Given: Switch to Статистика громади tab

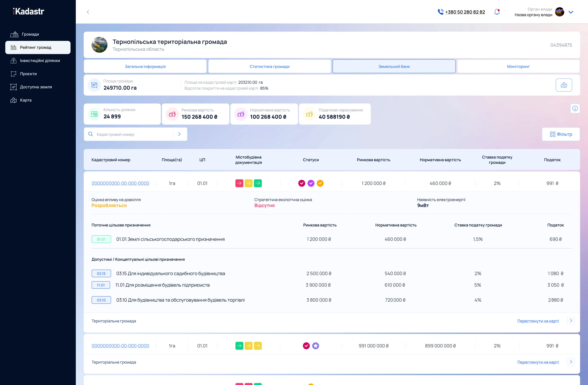Looking at the screenshot, I should [269, 66].
